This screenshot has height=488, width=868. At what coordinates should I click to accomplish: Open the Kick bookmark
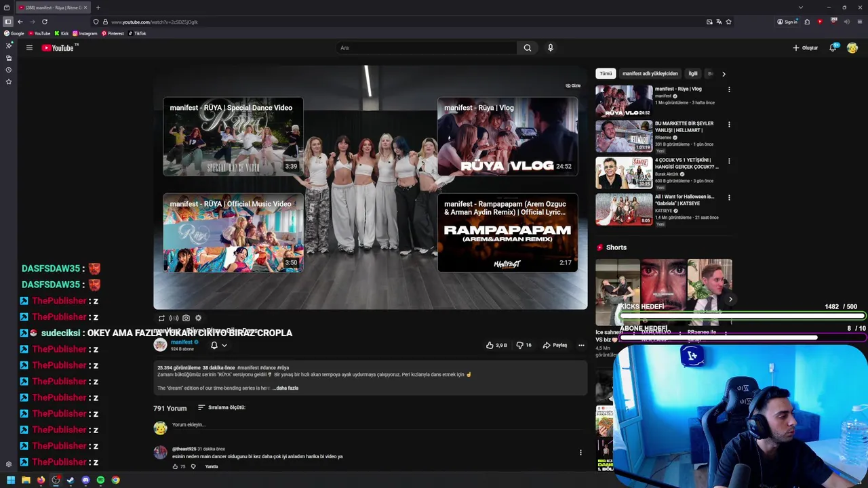pos(62,33)
